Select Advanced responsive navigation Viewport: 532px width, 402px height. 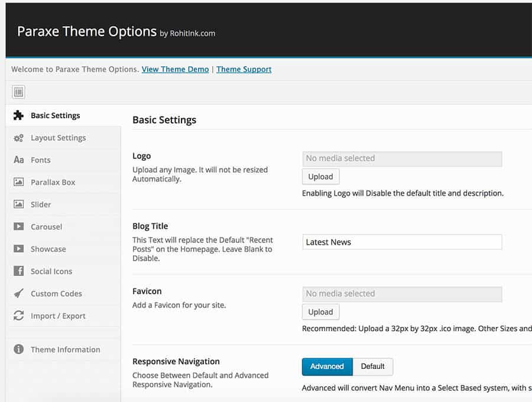pos(327,367)
